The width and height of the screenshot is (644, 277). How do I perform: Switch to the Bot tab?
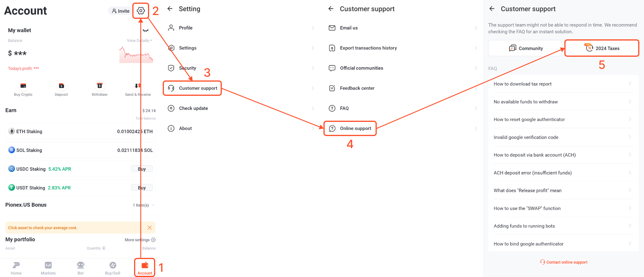[80, 268]
